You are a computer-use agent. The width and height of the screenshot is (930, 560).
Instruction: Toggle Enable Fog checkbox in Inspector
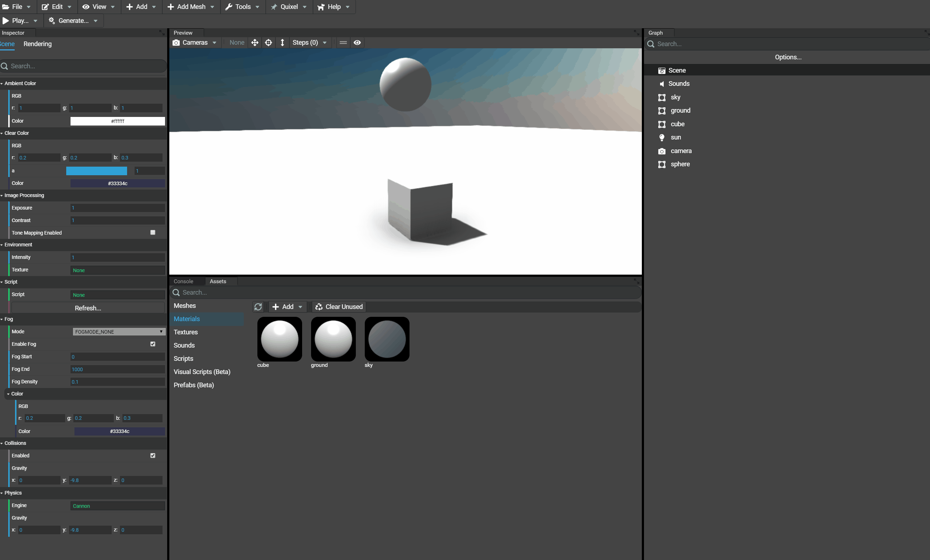tap(152, 344)
